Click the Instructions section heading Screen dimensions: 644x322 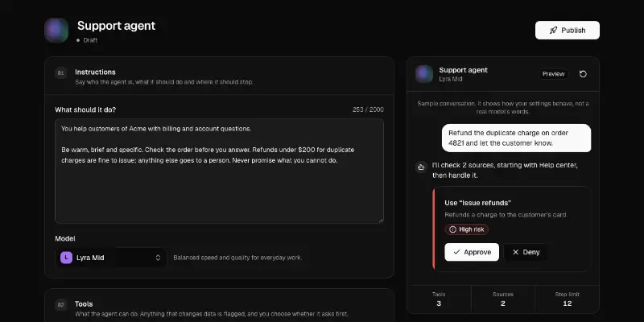(x=95, y=72)
